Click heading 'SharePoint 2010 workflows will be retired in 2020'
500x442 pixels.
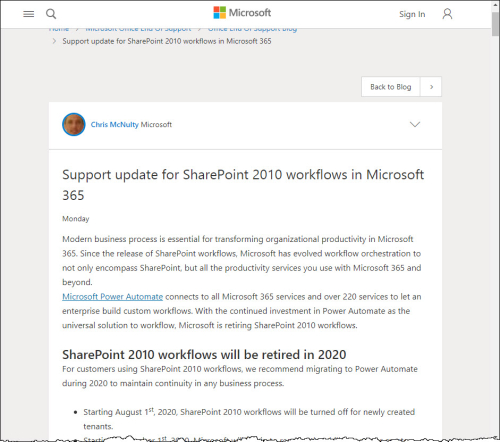204,355
